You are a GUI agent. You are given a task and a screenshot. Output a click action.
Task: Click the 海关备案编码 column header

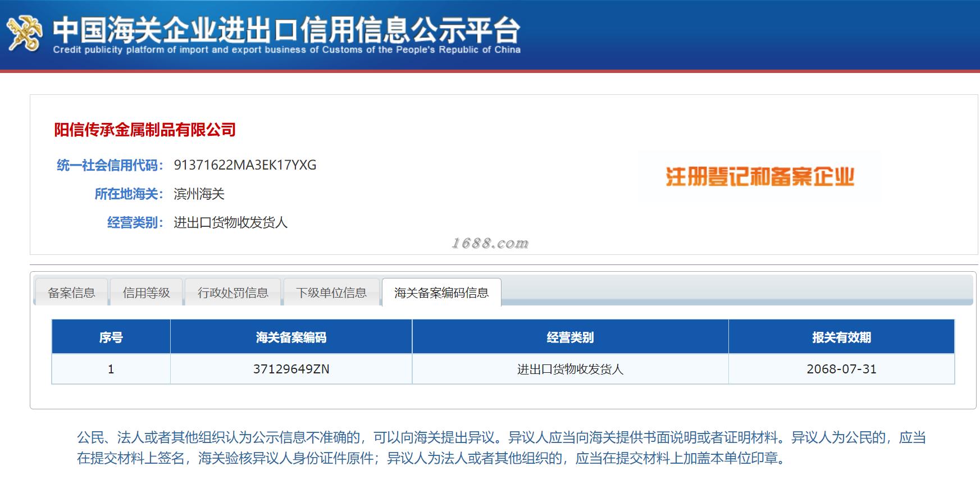point(291,337)
